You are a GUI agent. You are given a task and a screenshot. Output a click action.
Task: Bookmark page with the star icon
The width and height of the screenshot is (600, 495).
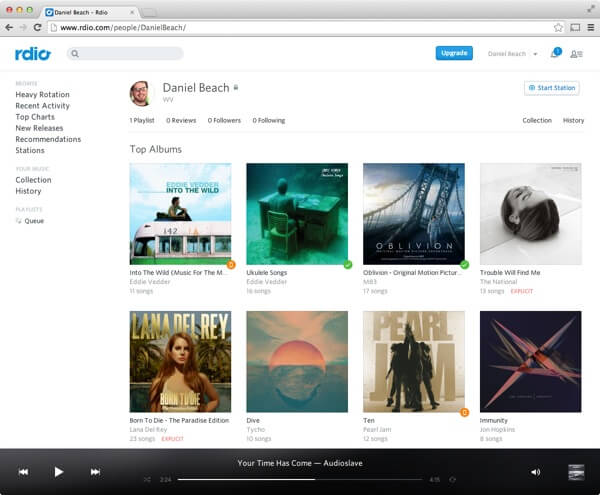coord(558,28)
